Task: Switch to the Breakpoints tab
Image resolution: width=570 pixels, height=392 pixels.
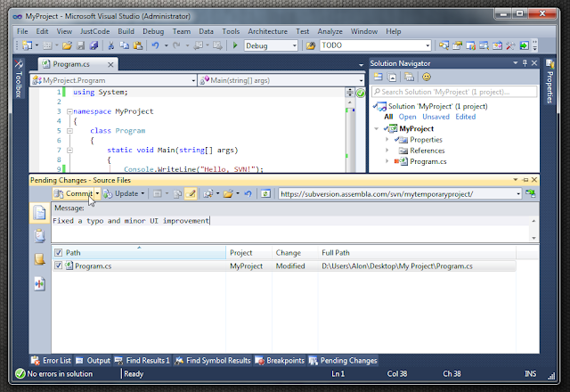Action: pyautogui.click(x=280, y=360)
